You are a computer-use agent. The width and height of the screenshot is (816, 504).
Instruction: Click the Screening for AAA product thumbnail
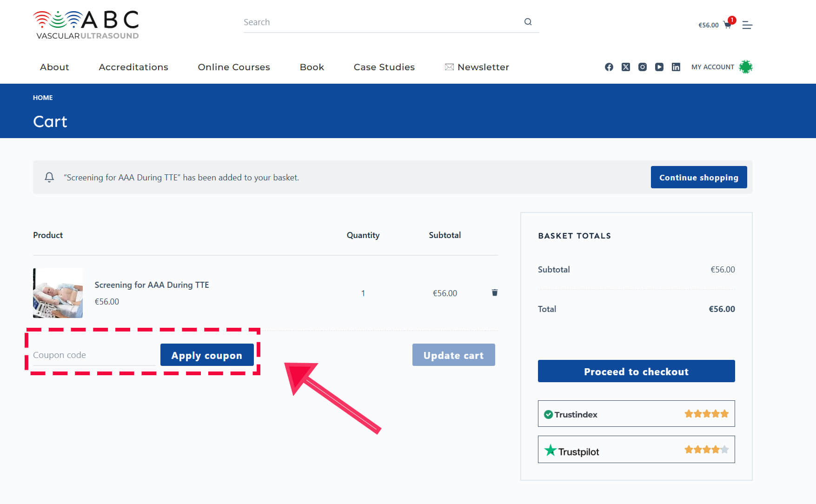pyautogui.click(x=58, y=292)
